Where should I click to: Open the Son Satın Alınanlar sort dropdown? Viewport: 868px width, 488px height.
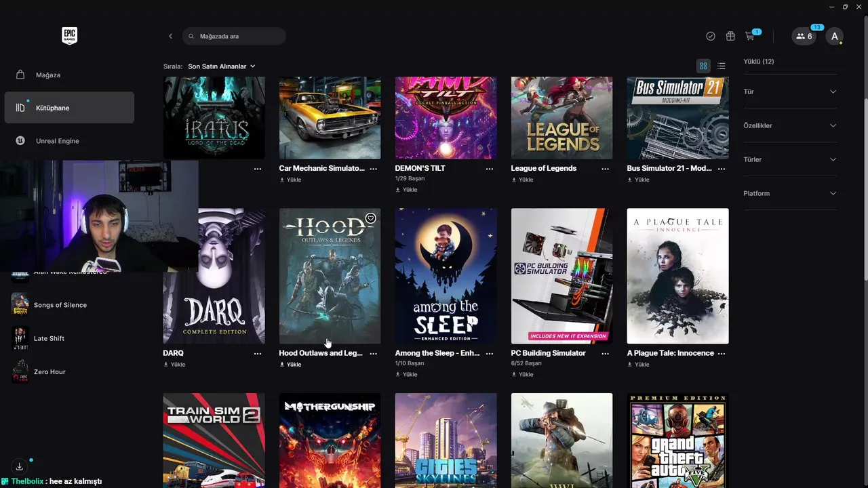click(x=222, y=66)
